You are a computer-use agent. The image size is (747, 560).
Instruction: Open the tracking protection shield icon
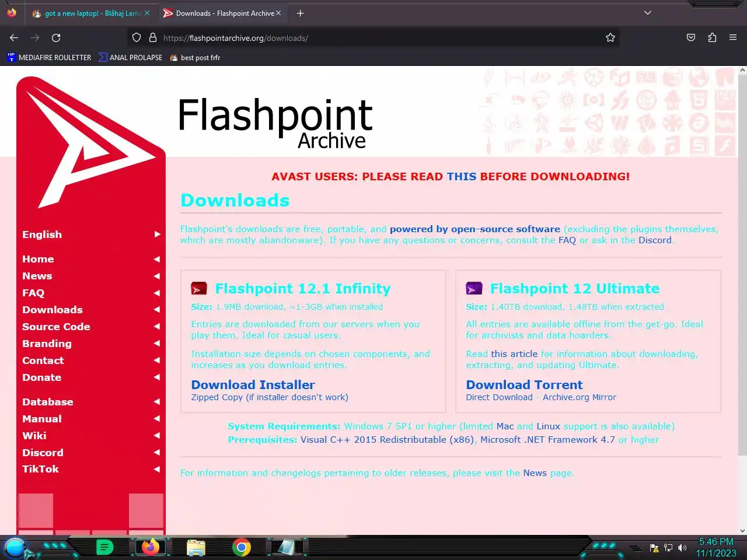[137, 38]
